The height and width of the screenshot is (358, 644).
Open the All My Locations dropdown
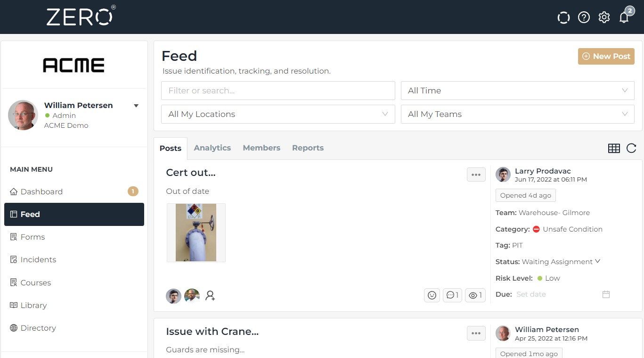(278, 114)
